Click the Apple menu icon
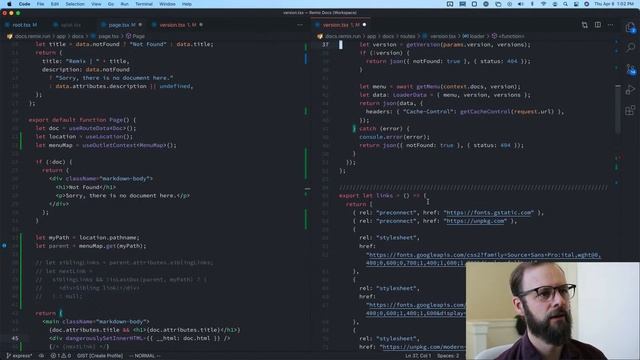Screen dimensions: 640x360 tap(9, 4)
